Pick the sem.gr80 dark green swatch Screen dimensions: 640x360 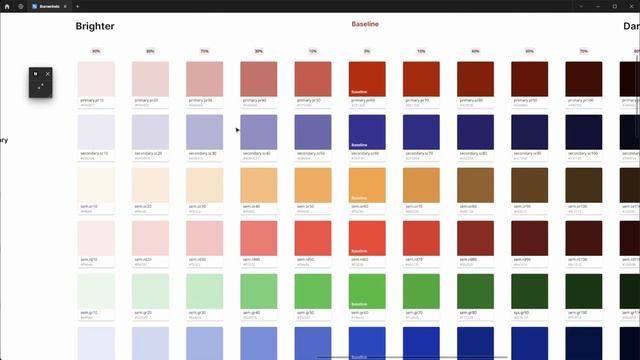tap(476, 291)
